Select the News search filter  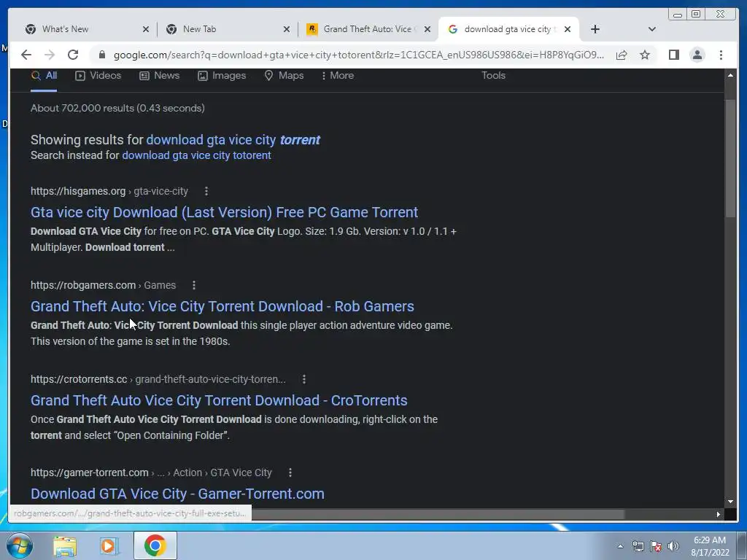(159, 75)
